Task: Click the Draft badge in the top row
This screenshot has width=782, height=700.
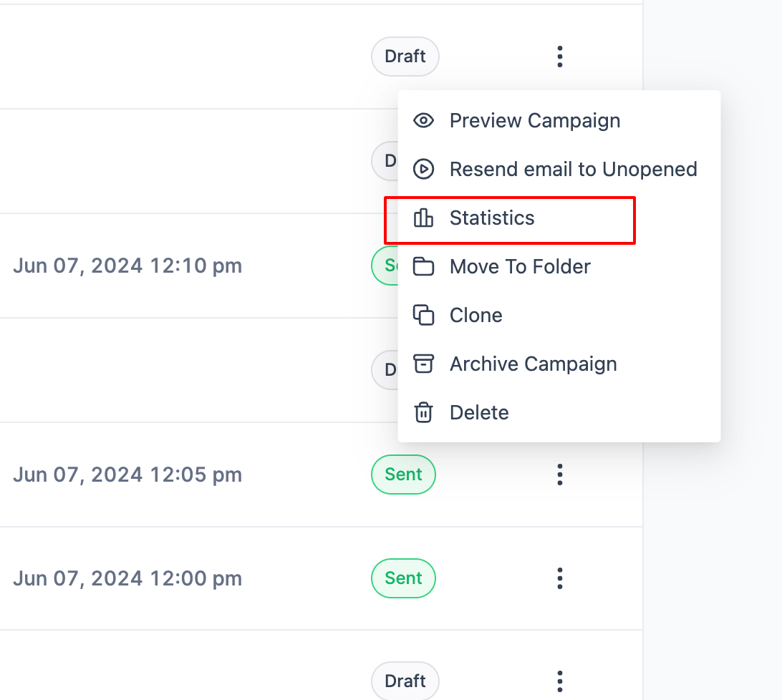Action: 405,57
